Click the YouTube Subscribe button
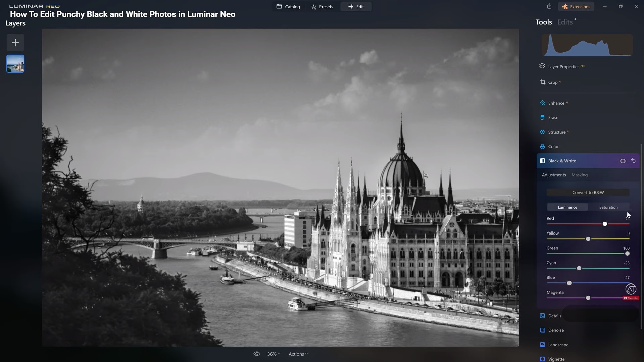The width and height of the screenshot is (644, 362). pos(631,298)
